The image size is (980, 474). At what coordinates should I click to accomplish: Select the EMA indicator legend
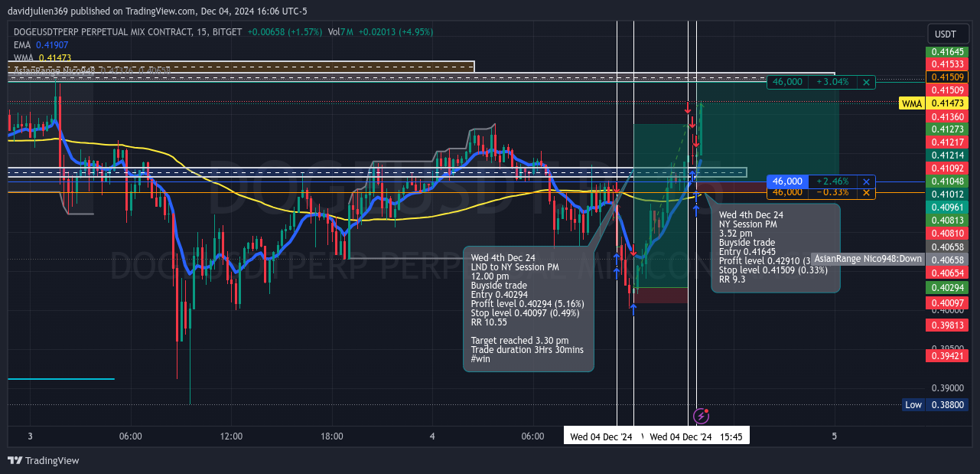[x=23, y=45]
